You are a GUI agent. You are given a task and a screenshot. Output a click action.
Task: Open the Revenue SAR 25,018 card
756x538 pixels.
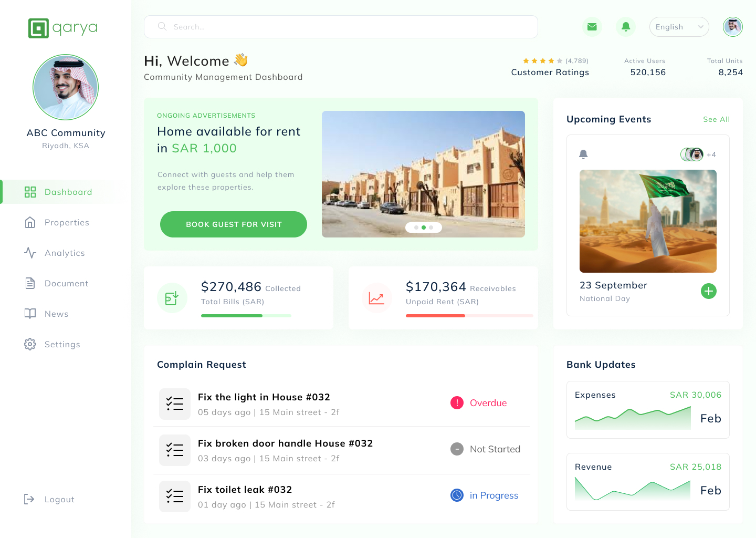(x=648, y=482)
